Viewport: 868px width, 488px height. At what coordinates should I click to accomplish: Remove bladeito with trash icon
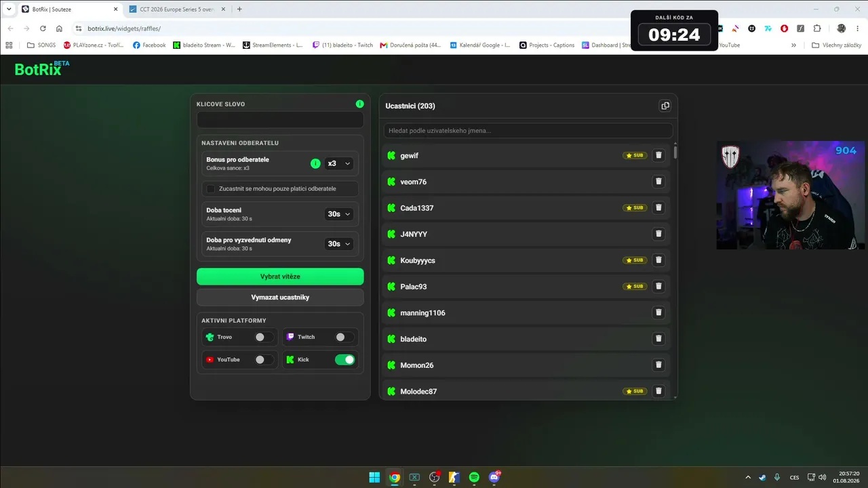click(x=658, y=339)
